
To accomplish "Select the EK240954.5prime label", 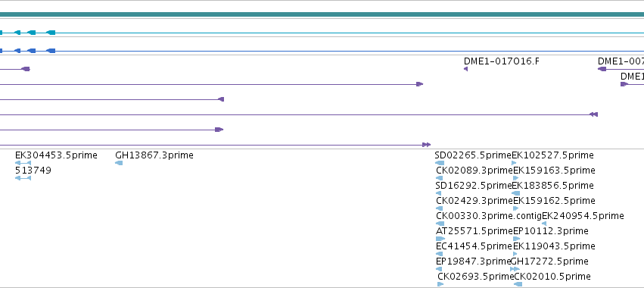I will click(x=583, y=216).
